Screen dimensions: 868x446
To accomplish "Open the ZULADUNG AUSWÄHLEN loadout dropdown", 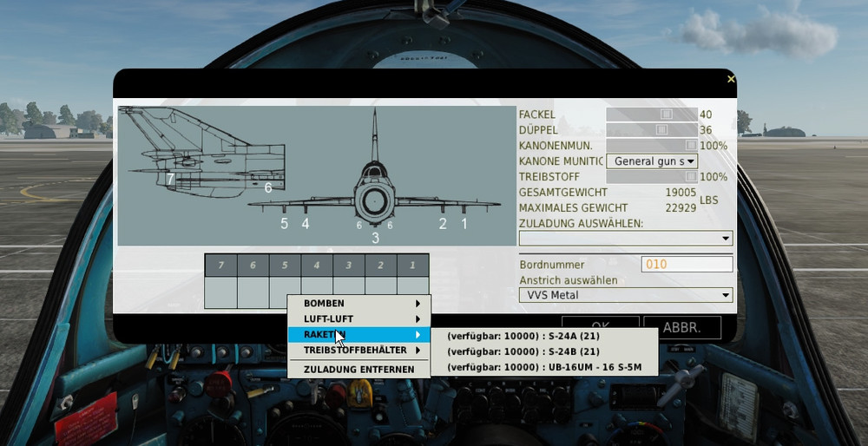I will pos(626,239).
